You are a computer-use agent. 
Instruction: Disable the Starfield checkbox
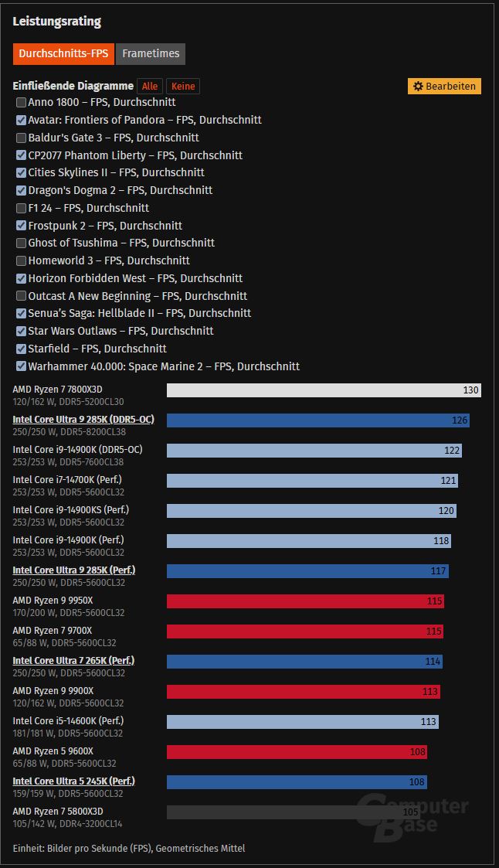click(21, 349)
